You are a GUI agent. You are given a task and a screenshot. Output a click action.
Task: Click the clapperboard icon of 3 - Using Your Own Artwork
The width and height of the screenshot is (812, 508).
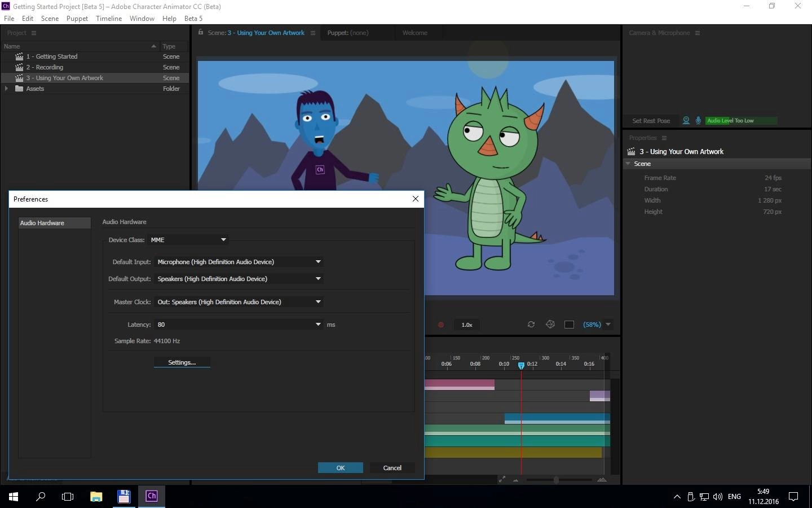19,78
